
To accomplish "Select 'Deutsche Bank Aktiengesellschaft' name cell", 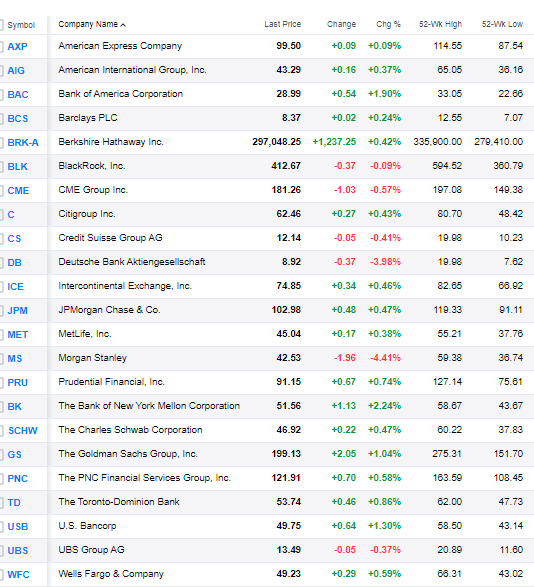I will [x=131, y=262].
